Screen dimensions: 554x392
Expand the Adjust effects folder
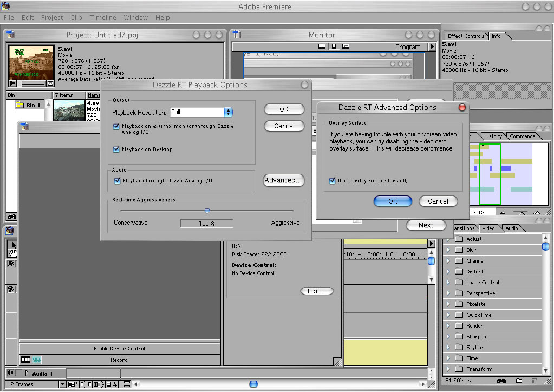[x=448, y=239]
